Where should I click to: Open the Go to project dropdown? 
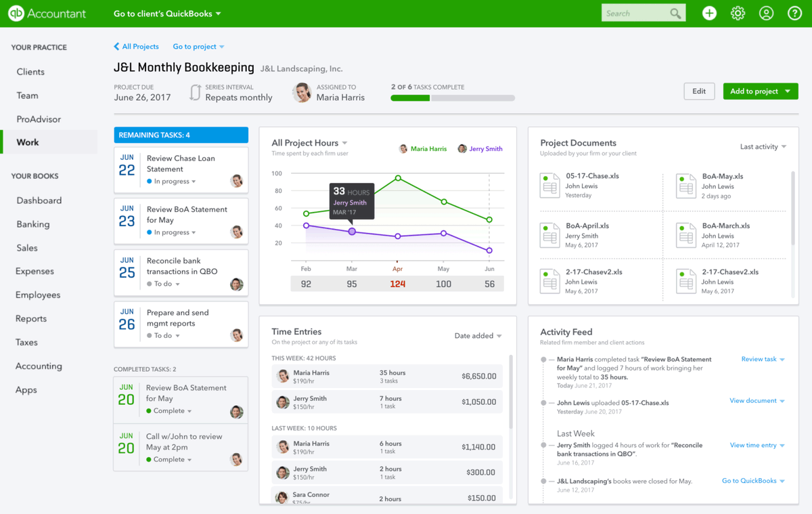198,47
